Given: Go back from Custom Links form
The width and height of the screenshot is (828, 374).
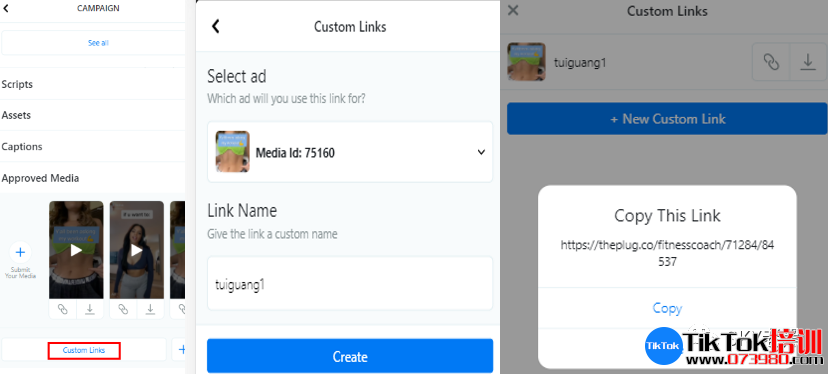Looking at the screenshot, I should coord(215,26).
